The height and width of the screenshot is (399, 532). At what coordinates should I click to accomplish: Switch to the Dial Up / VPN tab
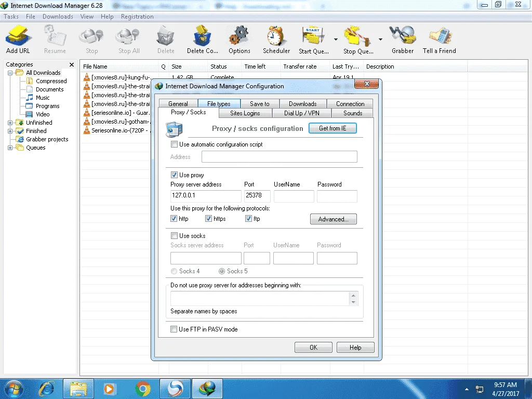click(302, 113)
